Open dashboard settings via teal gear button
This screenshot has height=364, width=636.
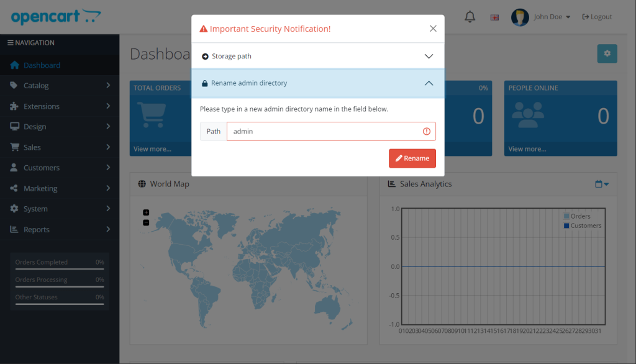(x=607, y=53)
